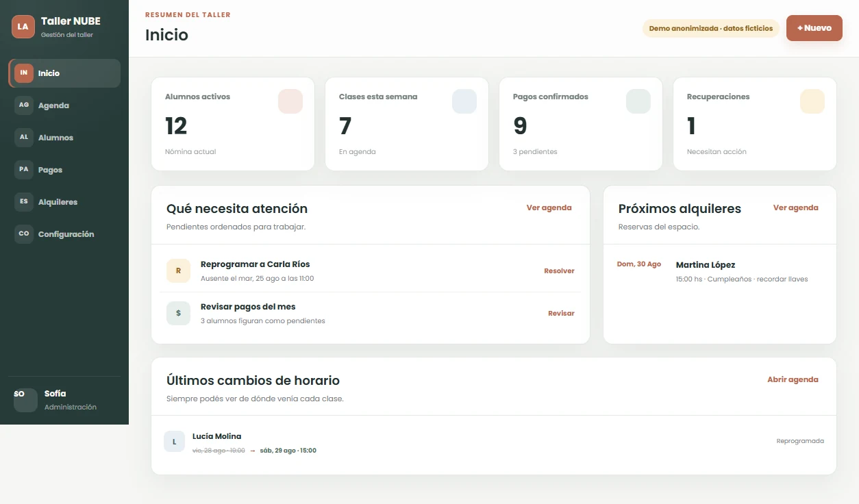This screenshot has width=859, height=504.
Task: Click the pink icon on Alumnos activos card
Action: click(x=290, y=101)
